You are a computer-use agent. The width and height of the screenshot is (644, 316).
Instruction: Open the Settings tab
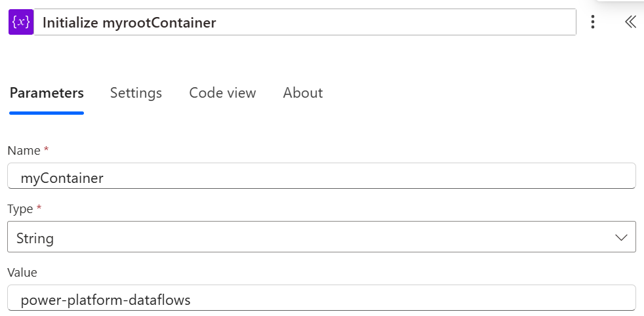[136, 93]
